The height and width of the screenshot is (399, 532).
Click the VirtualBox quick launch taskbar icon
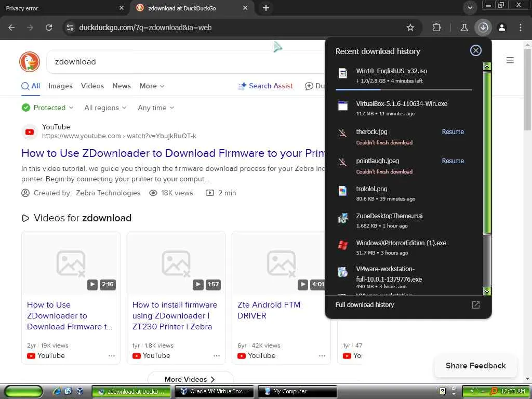click(x=79, y=391)
